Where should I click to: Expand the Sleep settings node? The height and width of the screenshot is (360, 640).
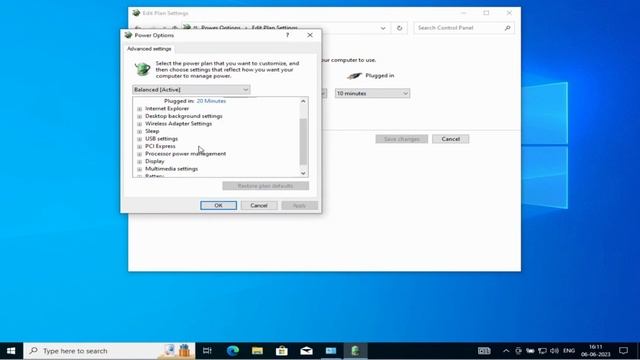(140, 131)
